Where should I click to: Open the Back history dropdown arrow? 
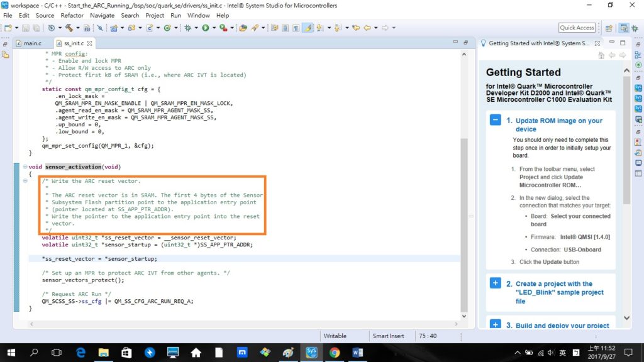pos(376,28)
